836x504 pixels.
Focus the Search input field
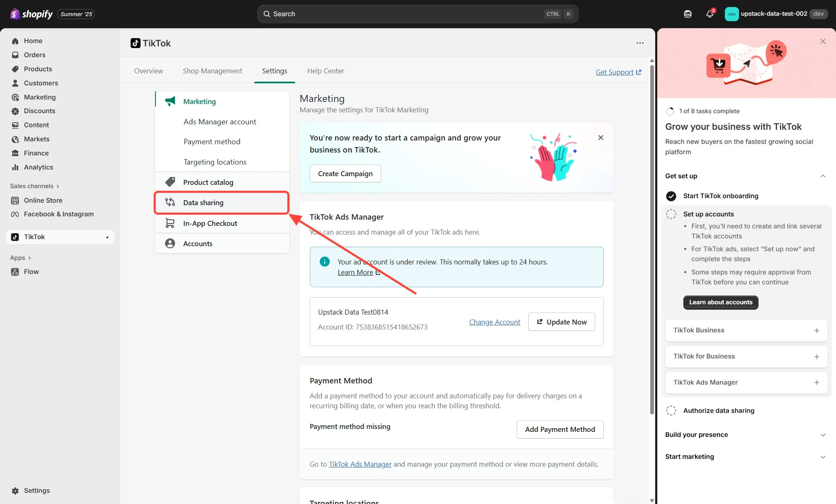point(418,14)
